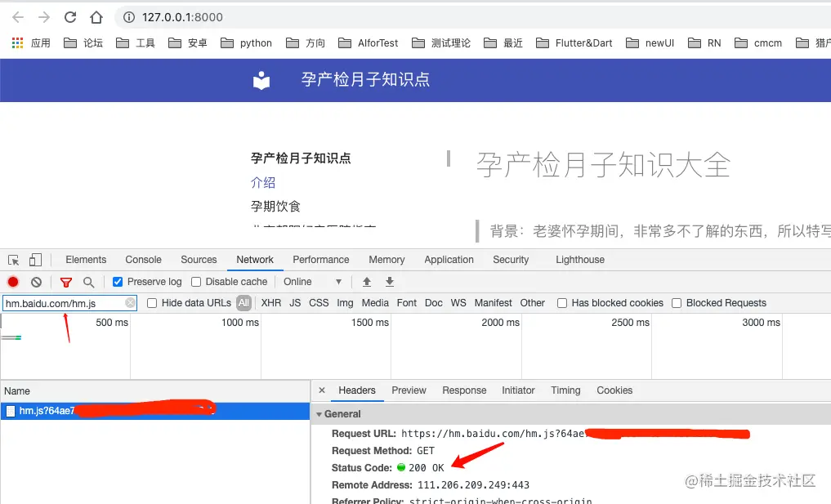
Task: Check Blocked Requests
Action: (x=677, y=303)
